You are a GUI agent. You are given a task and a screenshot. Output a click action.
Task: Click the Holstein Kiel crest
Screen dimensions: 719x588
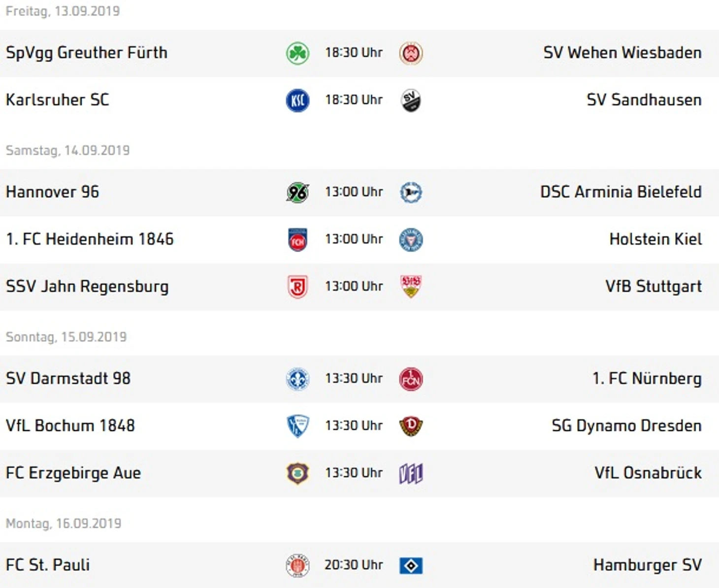tap(411, 239)
